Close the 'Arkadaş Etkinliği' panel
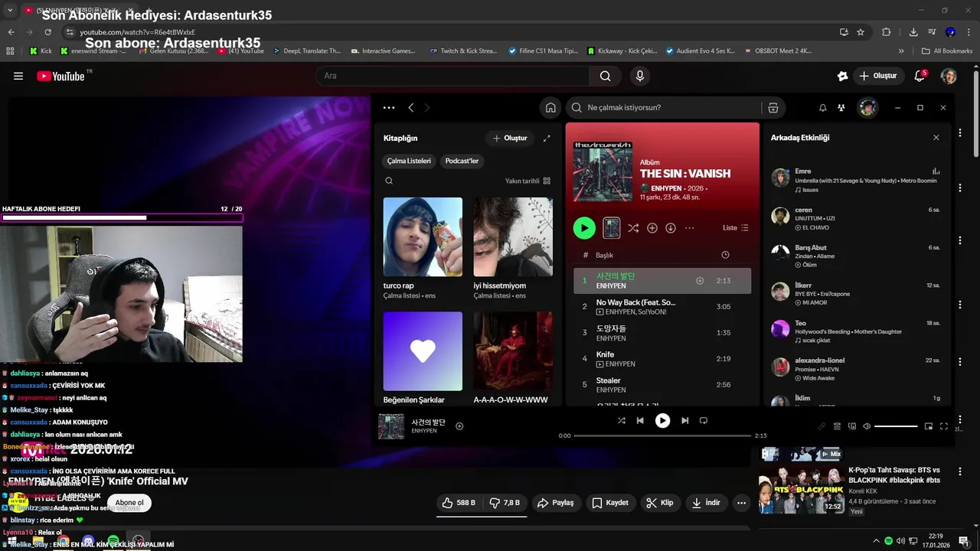This screenshot has height=551, width=980. (936, 138)
